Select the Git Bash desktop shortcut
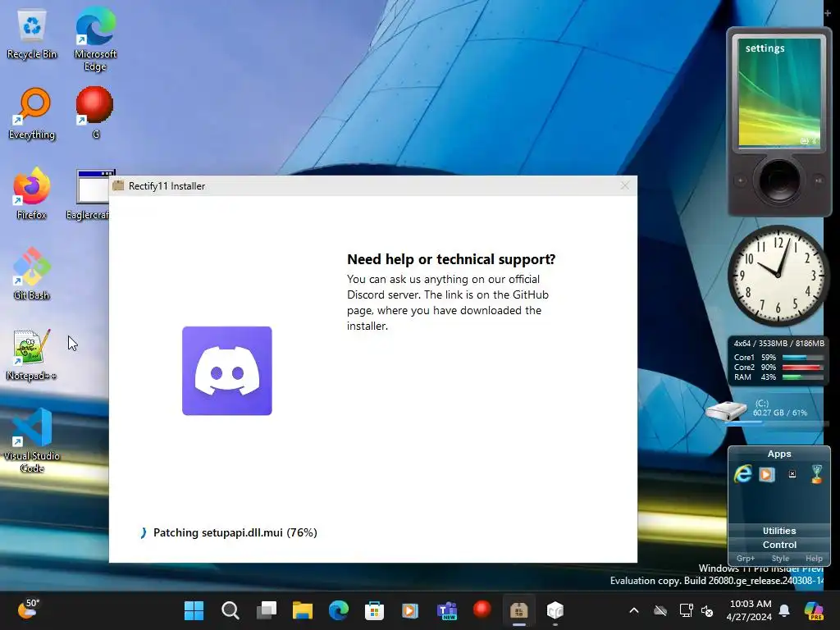 pyautogui.click(x=32, y=274)
